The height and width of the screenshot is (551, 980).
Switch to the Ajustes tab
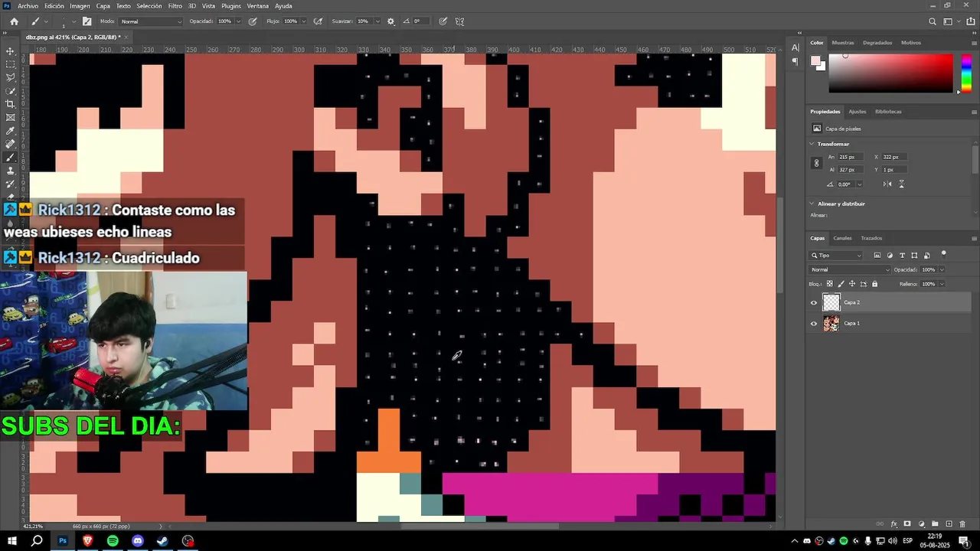[857, 112]
